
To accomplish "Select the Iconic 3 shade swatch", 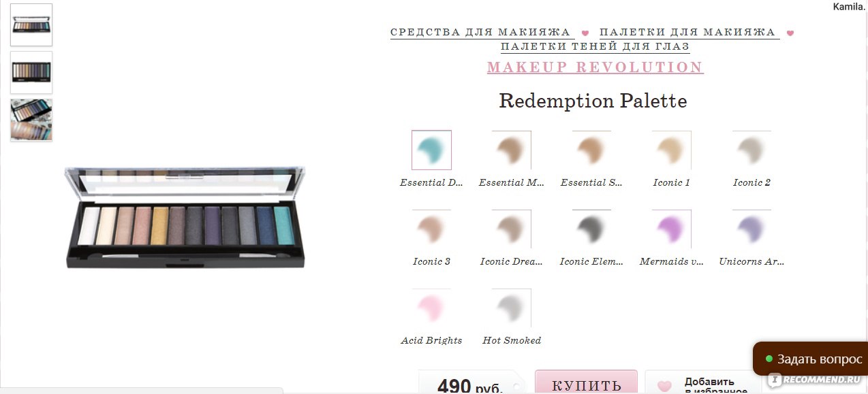I will pos(431,229).
